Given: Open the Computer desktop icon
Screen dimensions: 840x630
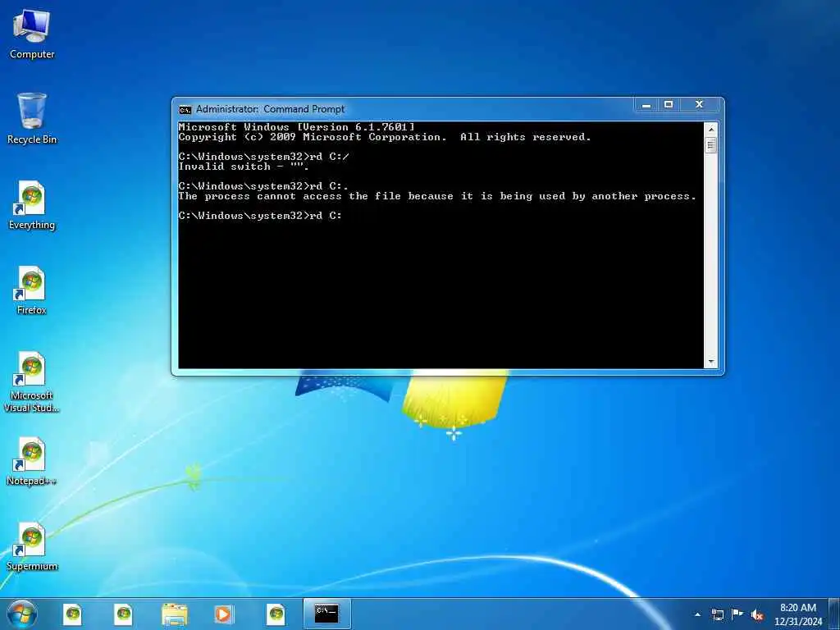Looking at the screenshot, I should (32, 34).
